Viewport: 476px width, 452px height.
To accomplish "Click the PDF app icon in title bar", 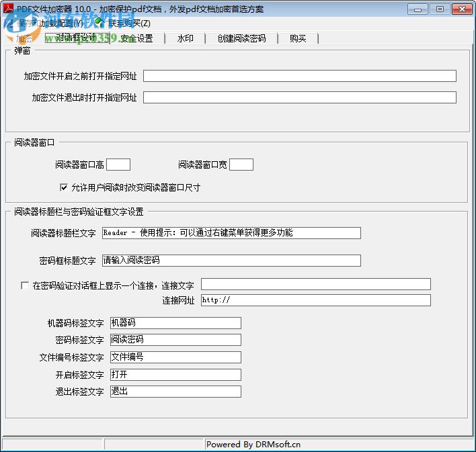I will click(x=8, y=8).
